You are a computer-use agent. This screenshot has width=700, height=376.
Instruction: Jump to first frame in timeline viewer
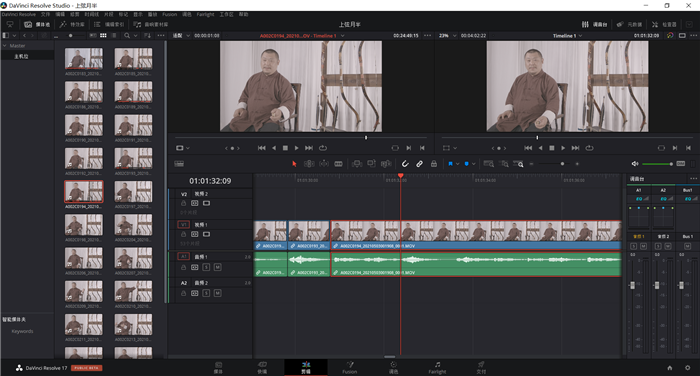(x=528, y=148)
